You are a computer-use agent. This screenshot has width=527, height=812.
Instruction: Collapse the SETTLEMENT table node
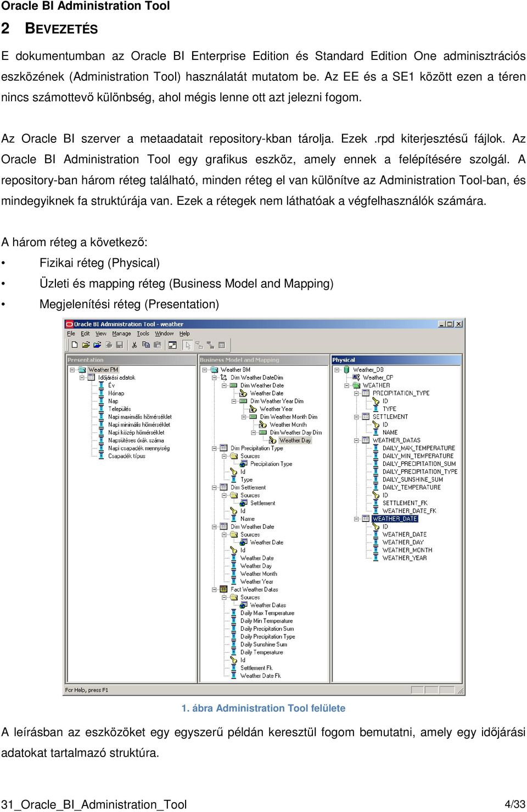357,416
